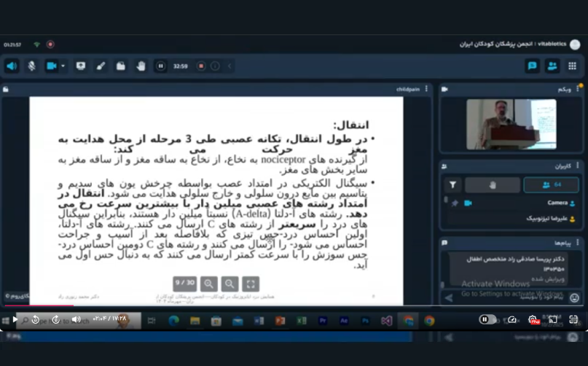588x366 pixels.
Task: Open the emoji picker in chat
Action: [574, 297]
